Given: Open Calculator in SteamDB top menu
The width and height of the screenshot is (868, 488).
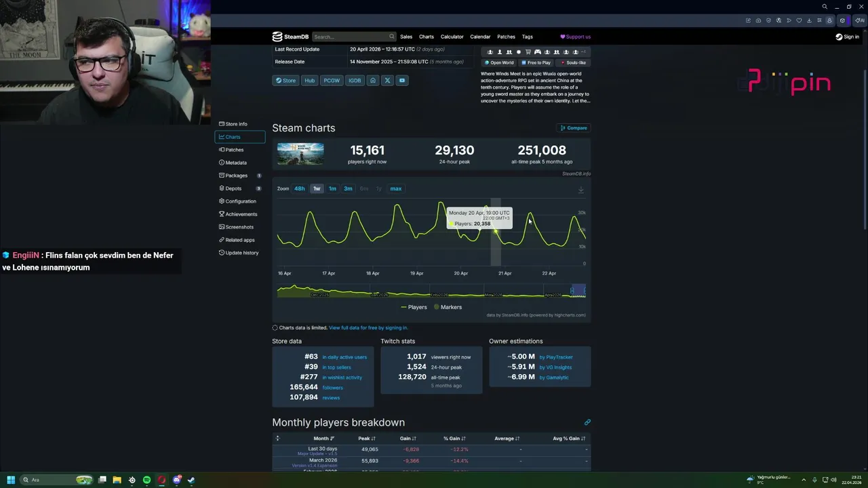Looking at the screenshot, I should (x=452, y=37).
